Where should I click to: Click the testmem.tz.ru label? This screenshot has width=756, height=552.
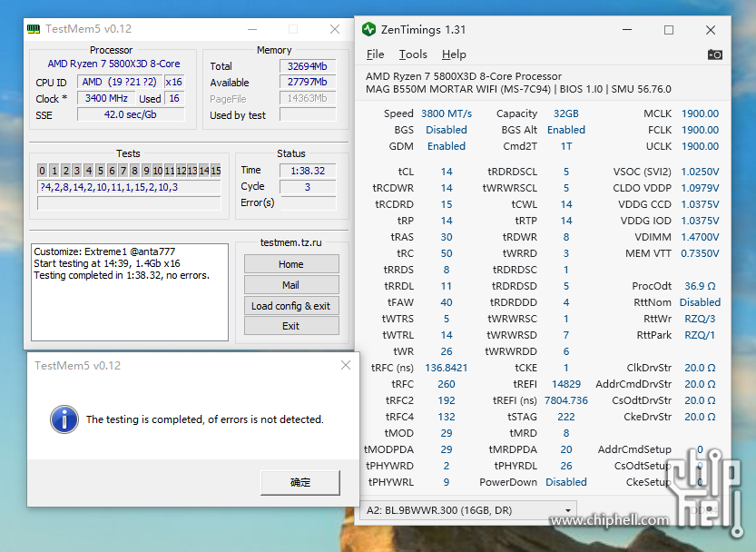[x=290, y=242]
